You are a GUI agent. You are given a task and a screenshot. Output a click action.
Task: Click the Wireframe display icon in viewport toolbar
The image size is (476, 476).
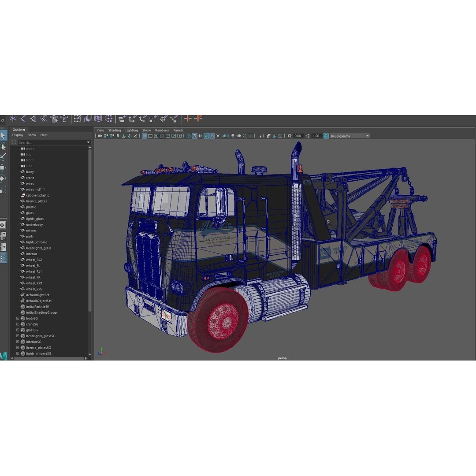[188, 136]
